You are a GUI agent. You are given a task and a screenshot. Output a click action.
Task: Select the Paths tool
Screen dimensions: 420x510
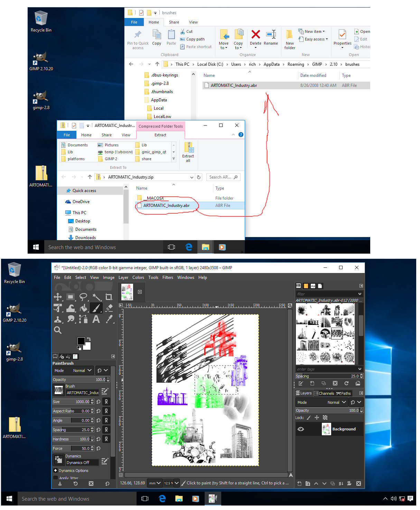[x=83, y=319]
